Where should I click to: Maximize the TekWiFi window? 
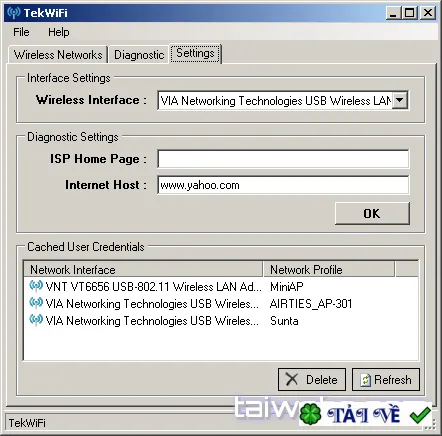pos(410,13)
